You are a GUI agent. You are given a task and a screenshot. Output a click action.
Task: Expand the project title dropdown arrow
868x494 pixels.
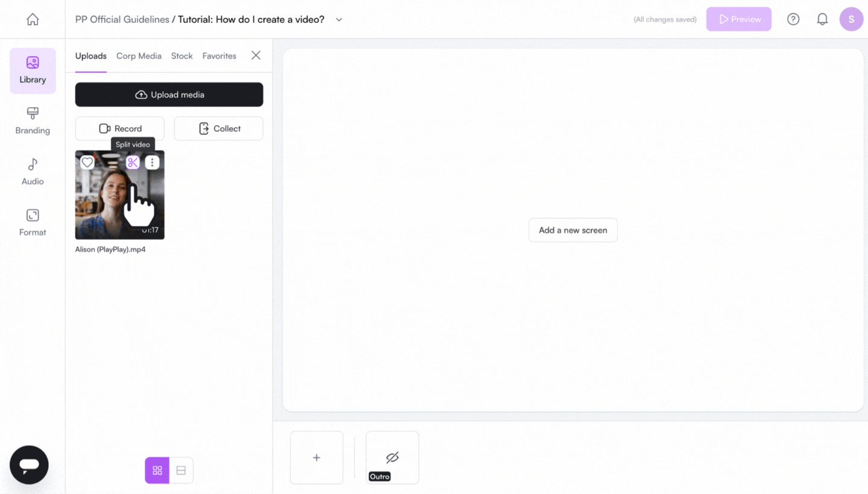click(339, 19)
